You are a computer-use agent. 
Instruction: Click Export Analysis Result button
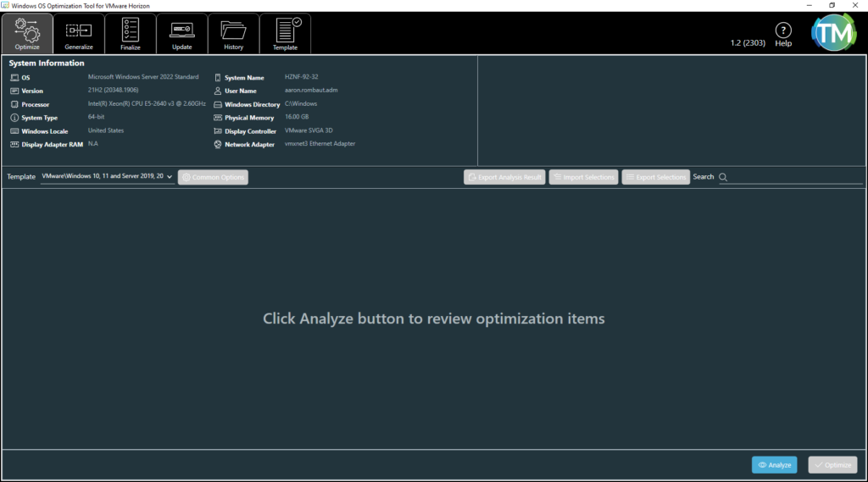pyautogui.click(x=504, y=177)
